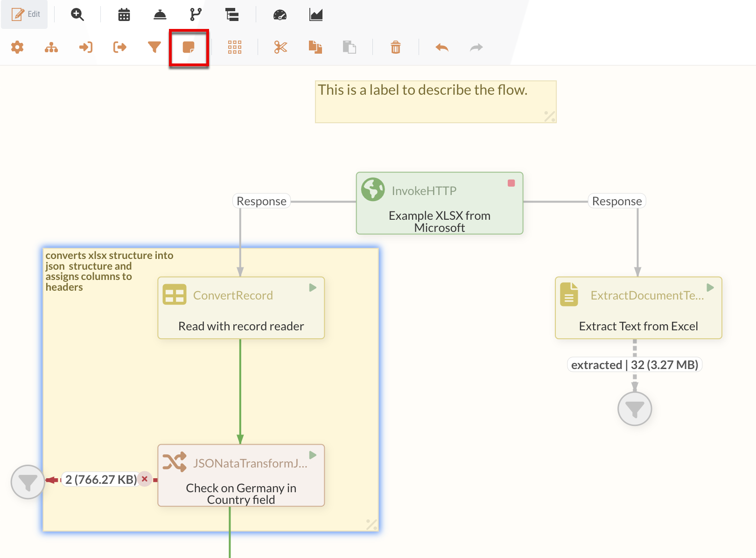Select the flow description label
Screen dimensions: 756x558
pos(436,102)
